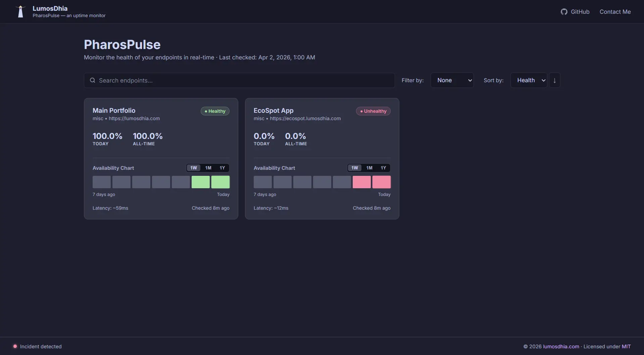Viewport: 644px width, 355px height.
Task: Select 1W range on Main Portfolio chart
Action: tap(194, 168)
